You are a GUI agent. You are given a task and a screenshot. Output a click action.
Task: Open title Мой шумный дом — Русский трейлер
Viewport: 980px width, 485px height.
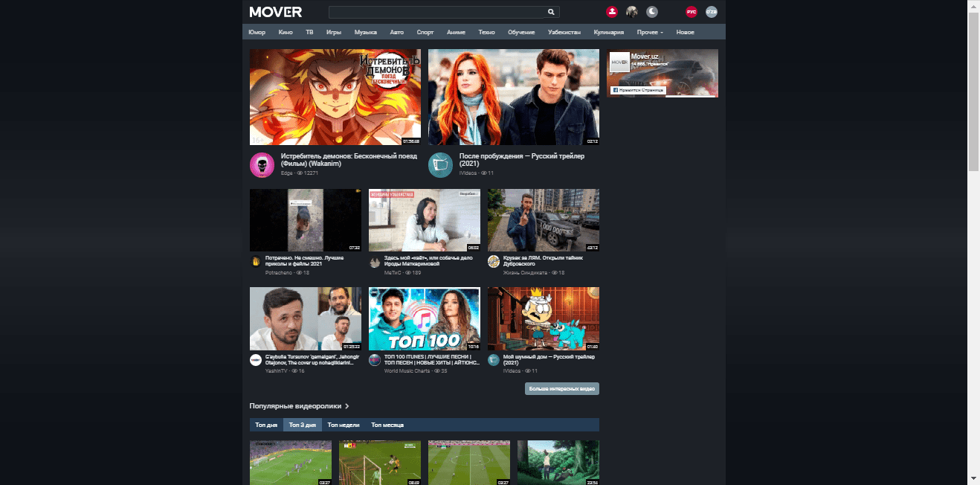[549, 359]
